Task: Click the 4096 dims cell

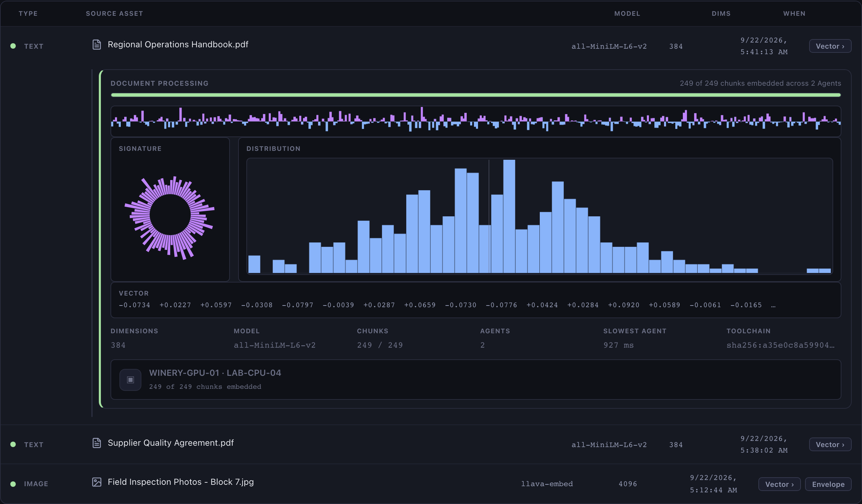Action: point(628,484)
